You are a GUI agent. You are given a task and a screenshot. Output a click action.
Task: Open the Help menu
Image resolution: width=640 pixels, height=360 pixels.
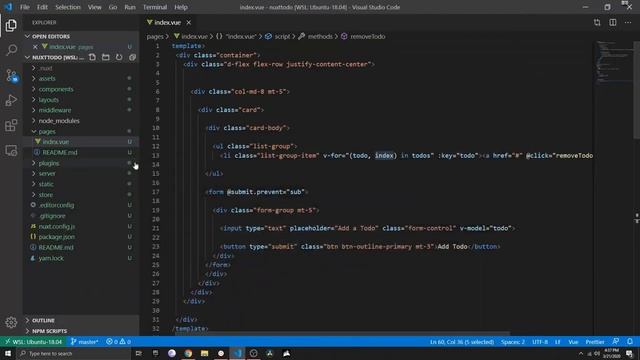click(181, 7)
